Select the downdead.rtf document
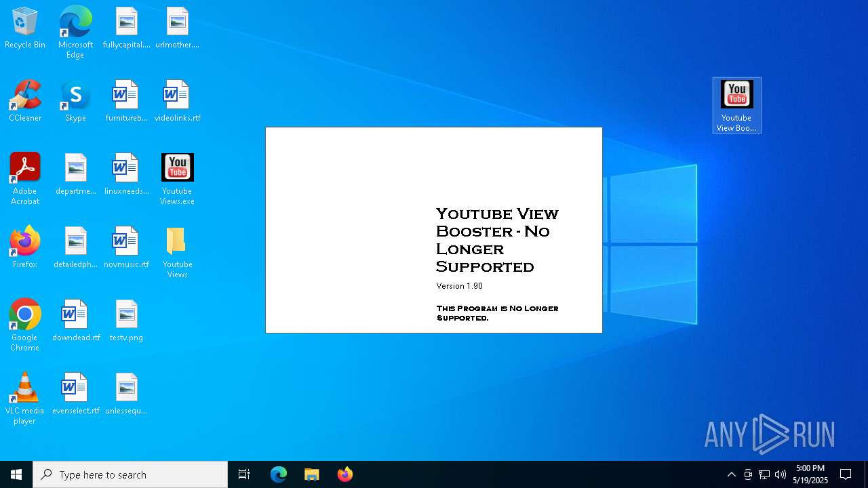The image size is (868, 488). [x=75, y=321]
